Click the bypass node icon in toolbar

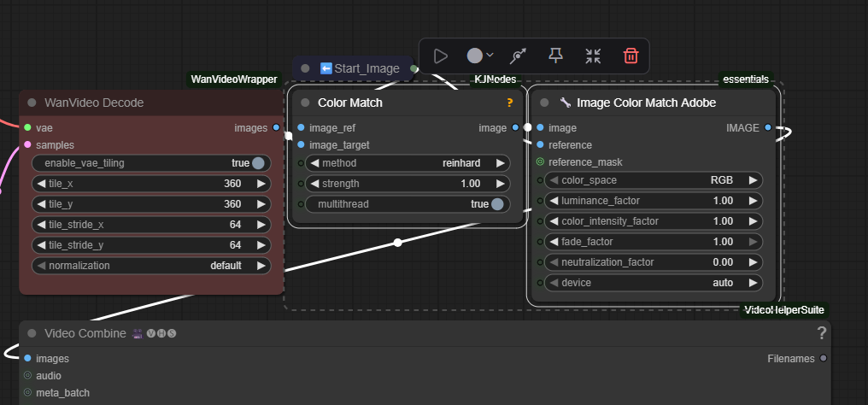pyautogui.click(x=519, y=56)
